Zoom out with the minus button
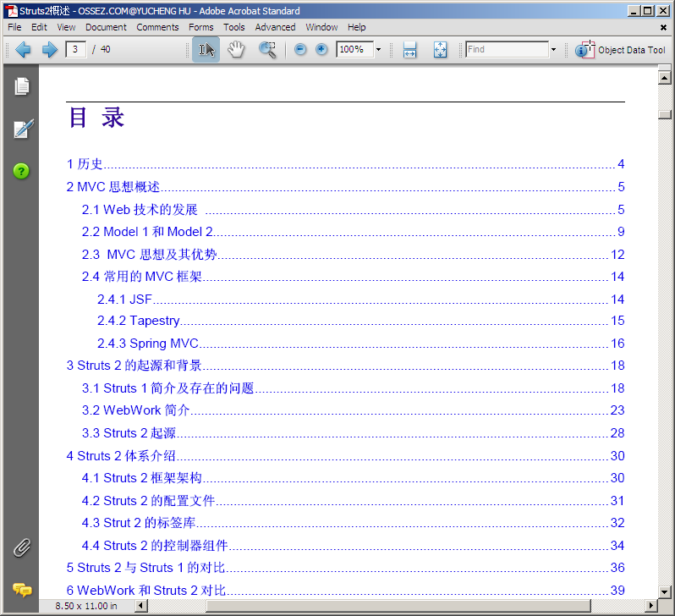The width and height of the screenshot is (675, 616). [x=300, y=50]
